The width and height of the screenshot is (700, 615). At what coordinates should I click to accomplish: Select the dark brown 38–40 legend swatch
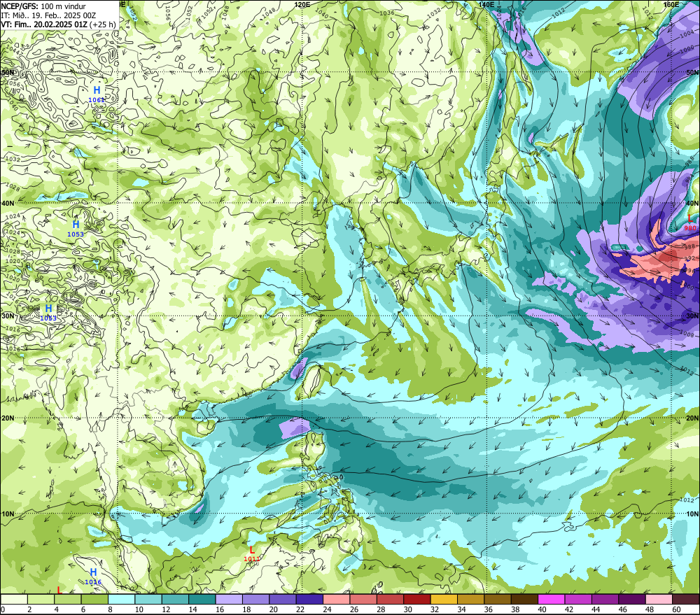coord(524,599)
